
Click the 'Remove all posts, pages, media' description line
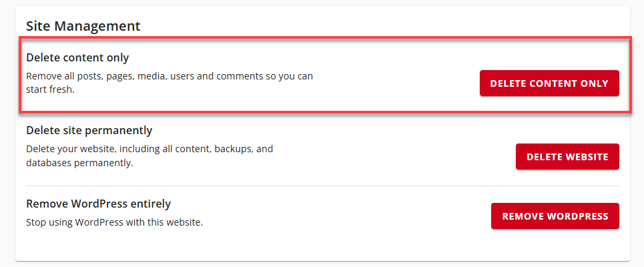170,76
